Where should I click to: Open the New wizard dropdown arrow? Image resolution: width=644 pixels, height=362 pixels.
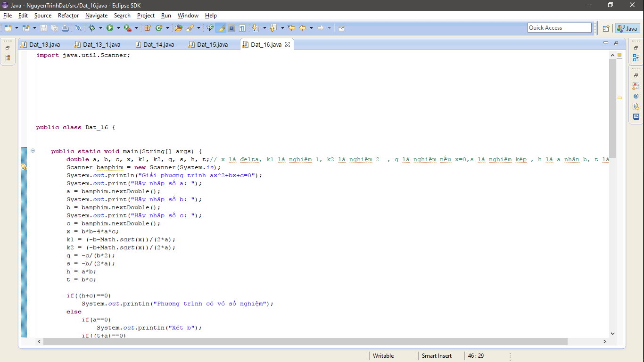tap(17, 28)
